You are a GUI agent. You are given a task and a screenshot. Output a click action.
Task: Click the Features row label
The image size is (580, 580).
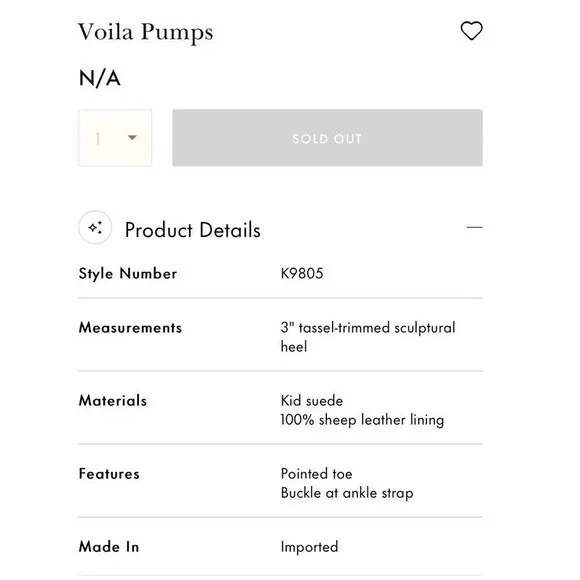click(x=109, y=474)
